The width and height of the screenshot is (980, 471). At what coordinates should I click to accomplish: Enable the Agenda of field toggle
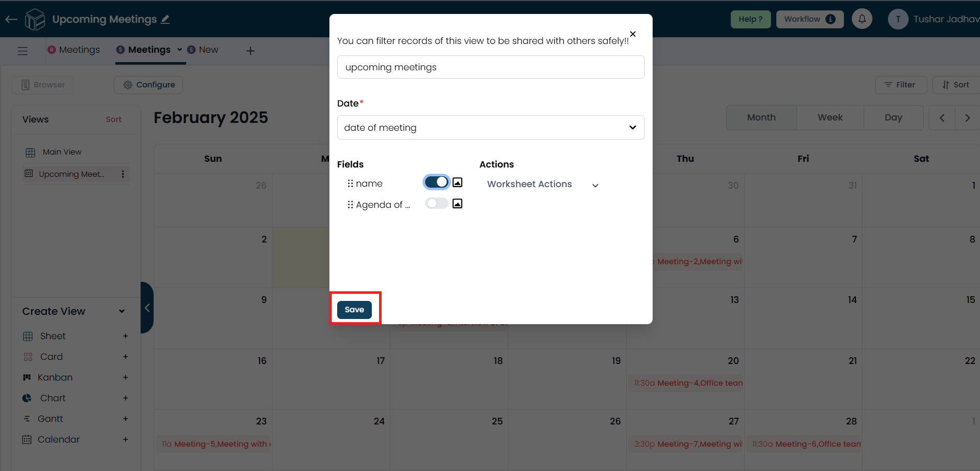pyautogui.click(x=436, y=203)
